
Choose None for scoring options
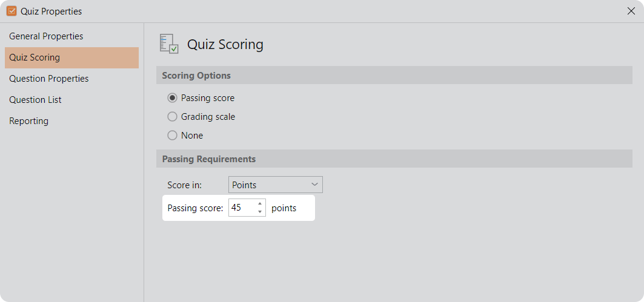(173, 136)
